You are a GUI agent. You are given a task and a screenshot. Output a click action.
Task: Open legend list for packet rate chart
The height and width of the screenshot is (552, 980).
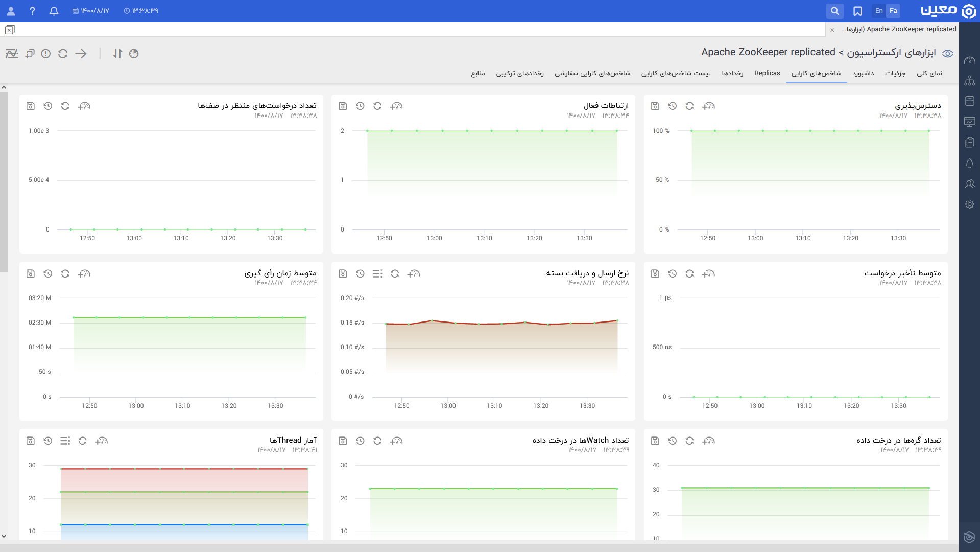pyautogui.click(x=377, y=273)
